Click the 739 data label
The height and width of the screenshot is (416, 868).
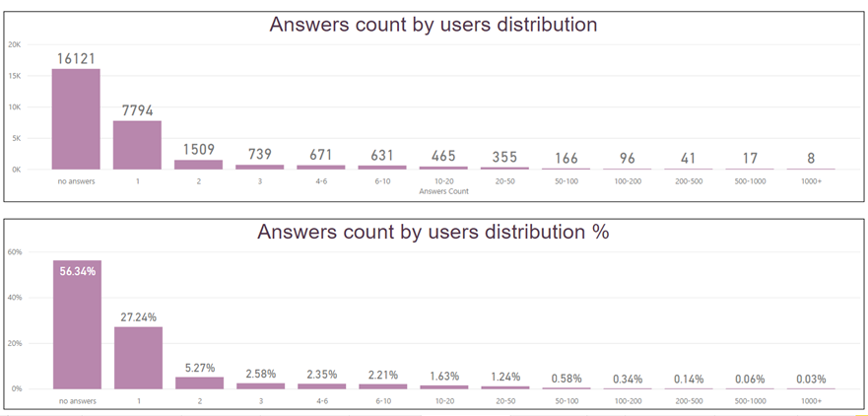[x=259, y=154]
